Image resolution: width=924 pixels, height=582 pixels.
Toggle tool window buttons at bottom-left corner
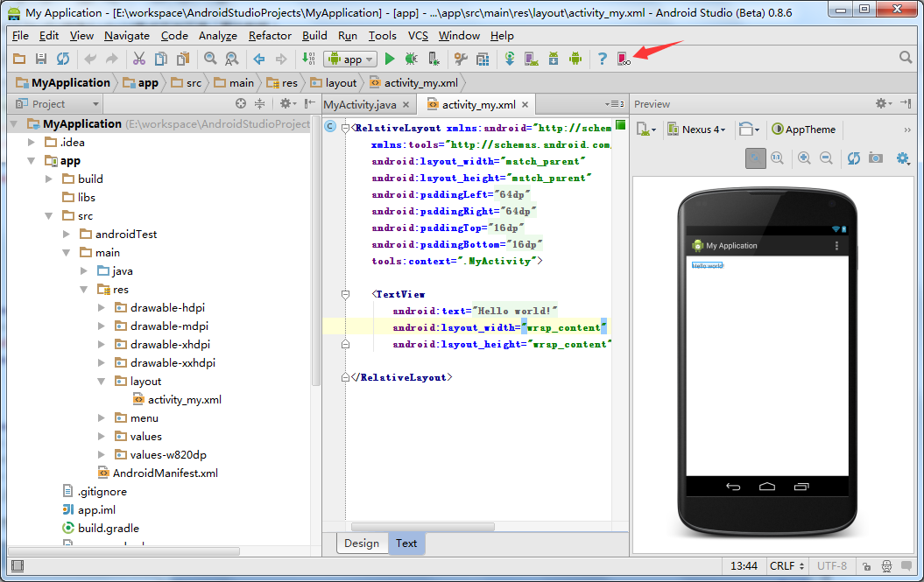point(18,566)
